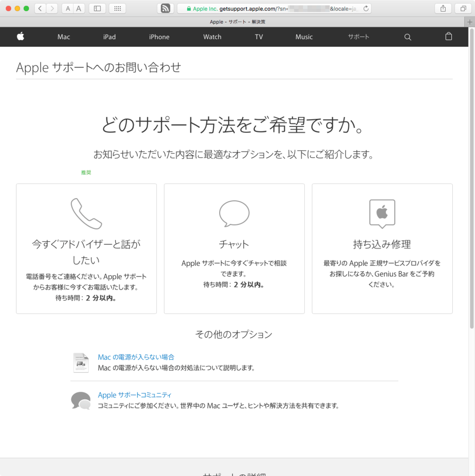Click the その他のオプション heading

[x=234, y=334]
